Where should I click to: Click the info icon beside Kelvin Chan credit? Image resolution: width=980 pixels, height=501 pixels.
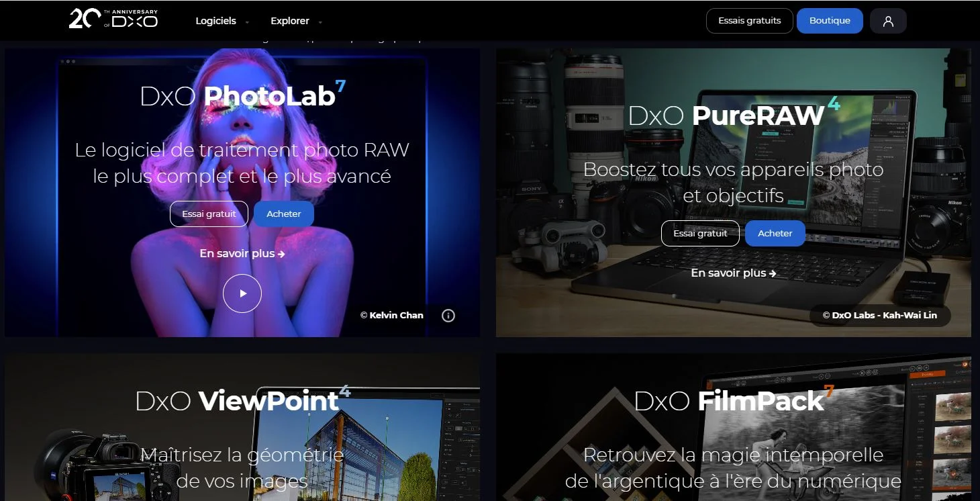click(x=448, y=316)
